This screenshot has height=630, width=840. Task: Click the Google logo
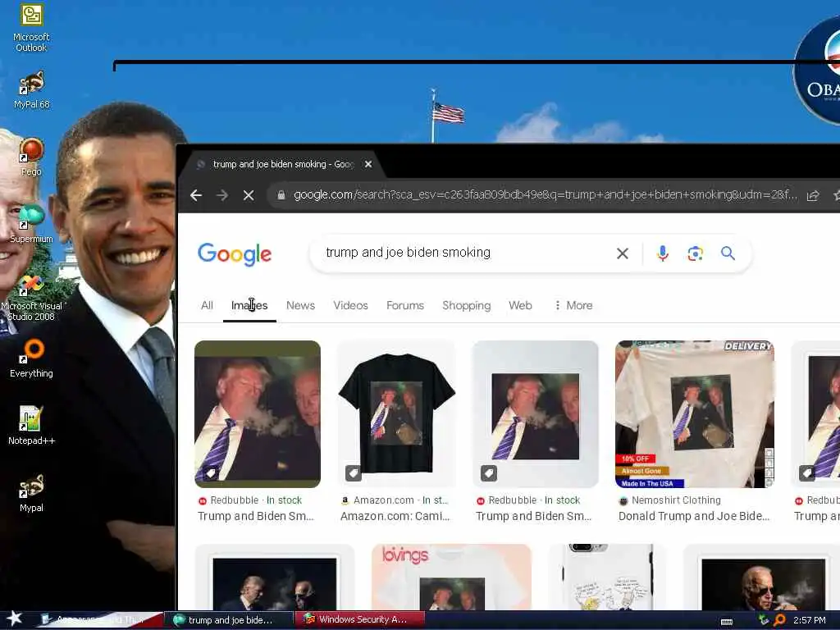(235, 254)
